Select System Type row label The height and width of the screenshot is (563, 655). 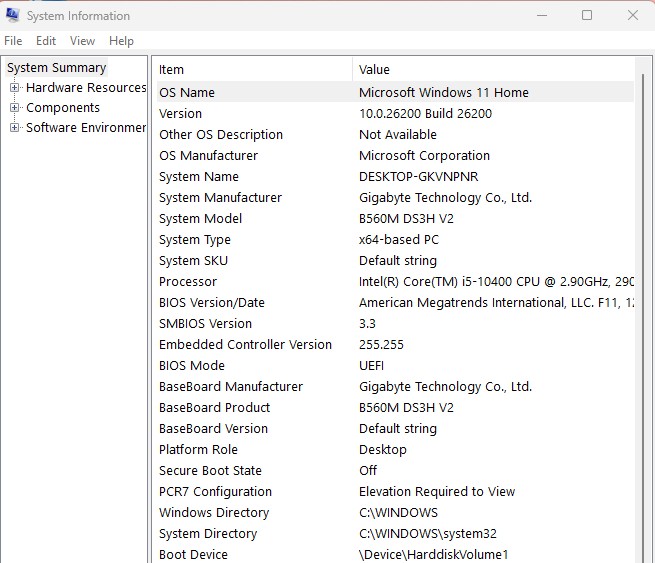coord(195,240)
